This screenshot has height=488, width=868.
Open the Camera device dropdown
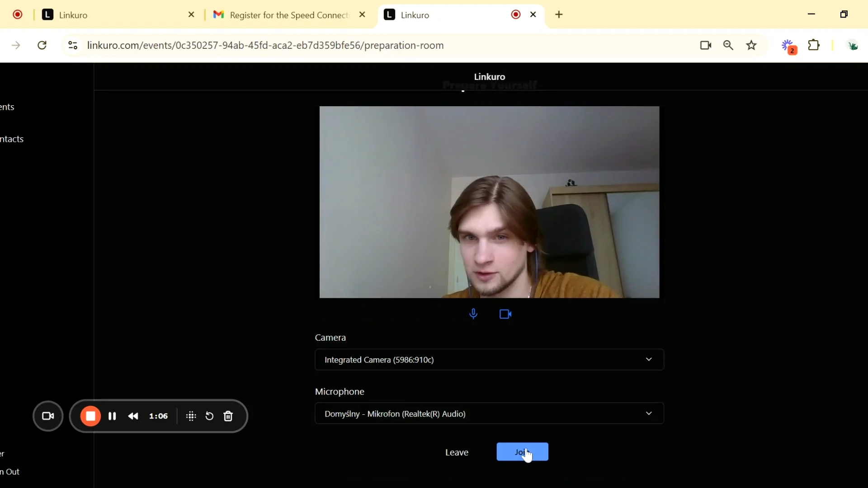(489, 360)
